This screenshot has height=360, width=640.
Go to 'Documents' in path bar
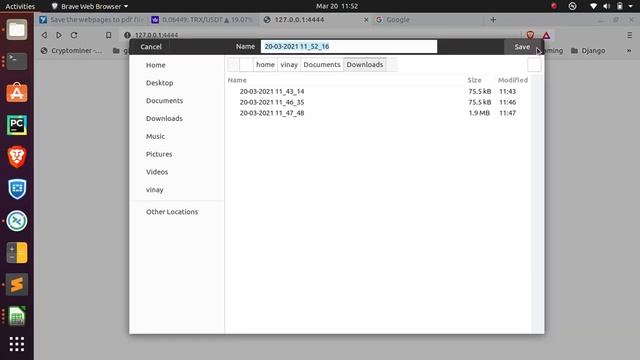(322, 64)
